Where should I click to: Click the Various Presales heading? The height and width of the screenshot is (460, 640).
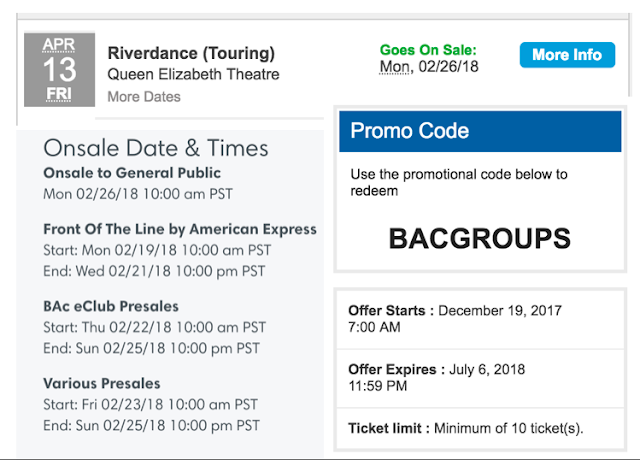coord(101,383)
